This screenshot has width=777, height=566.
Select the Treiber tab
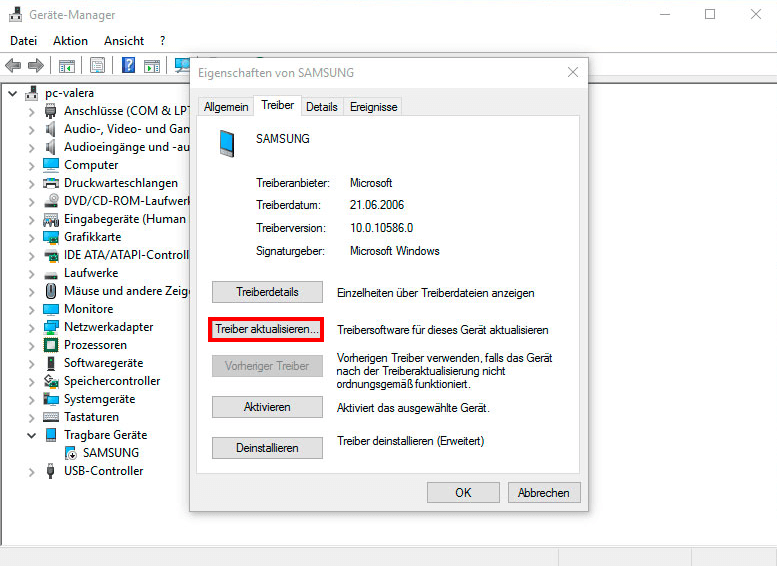click(278, 105)
